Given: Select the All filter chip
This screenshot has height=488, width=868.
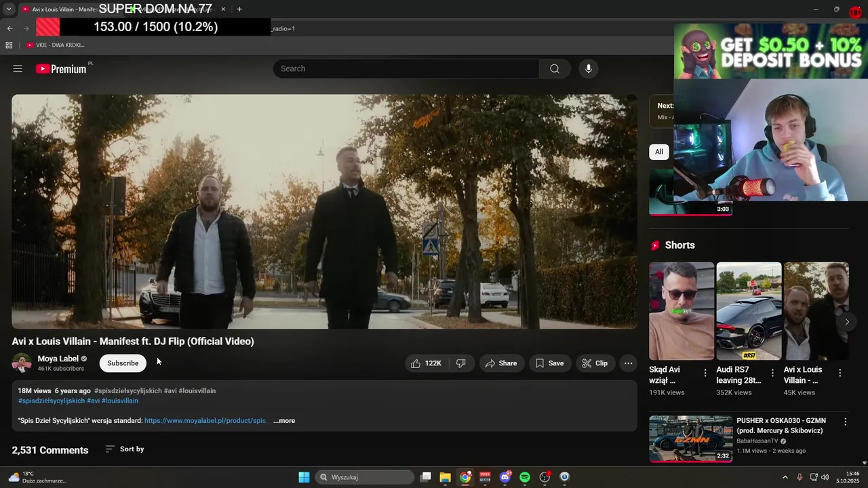Looking at the screenshot, I should click(659, 152).
